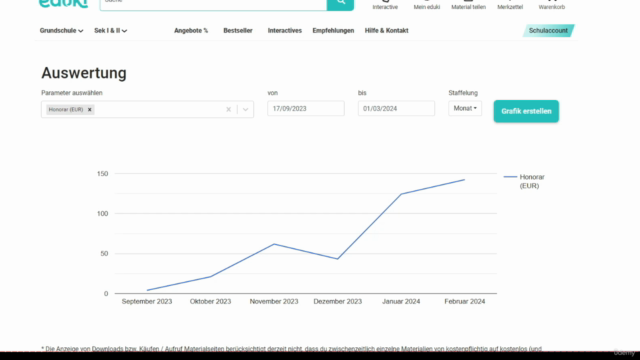Clear all selected parameters

click(x=229, y=109)
